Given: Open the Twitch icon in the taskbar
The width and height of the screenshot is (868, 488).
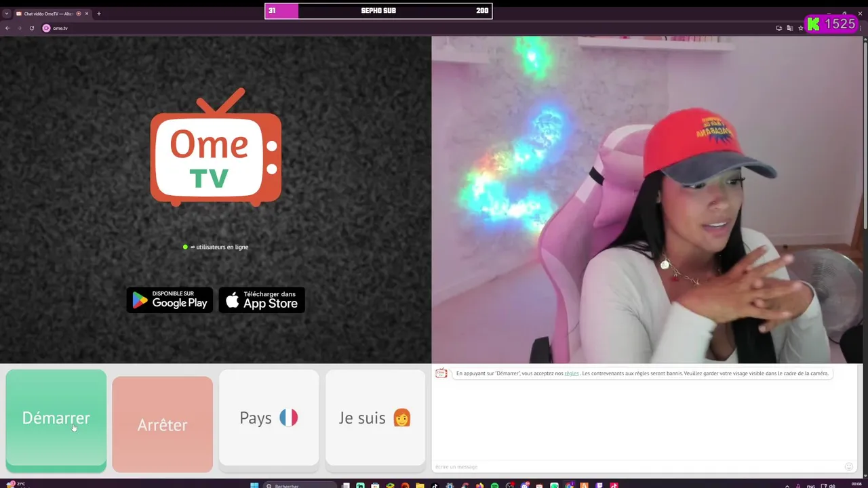Looking at the screenshot, I should pos(599,485).
